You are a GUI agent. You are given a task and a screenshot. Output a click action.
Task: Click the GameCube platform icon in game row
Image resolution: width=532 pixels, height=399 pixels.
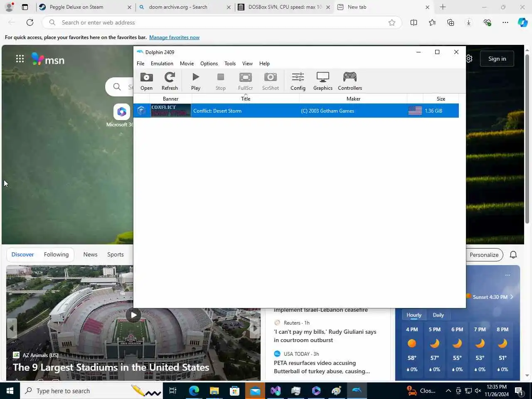141,111
